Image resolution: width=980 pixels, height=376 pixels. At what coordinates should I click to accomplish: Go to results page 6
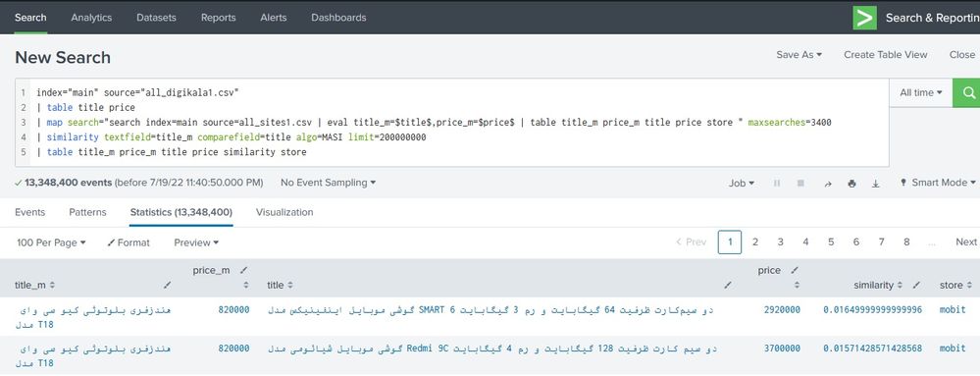[856, 242]
